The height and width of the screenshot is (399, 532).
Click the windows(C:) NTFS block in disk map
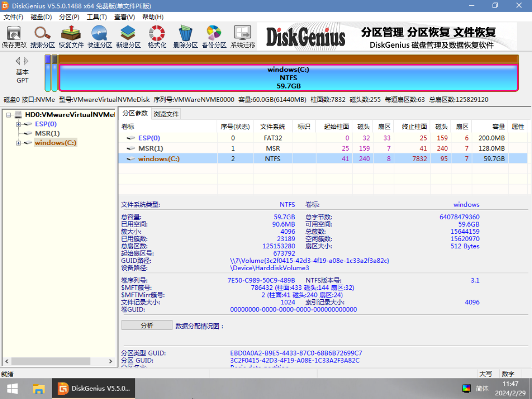tap(288, 78)
